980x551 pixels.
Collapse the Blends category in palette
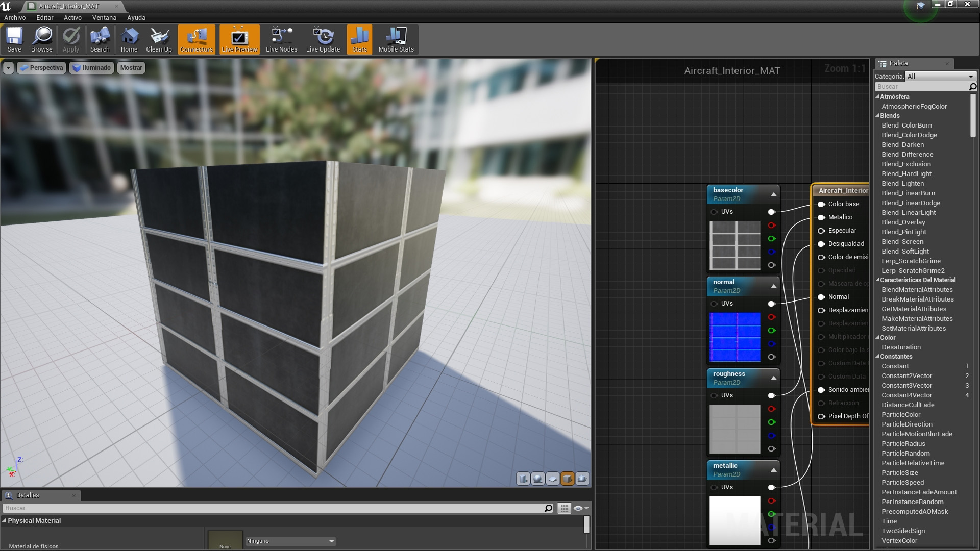pyautogui.click(x=878, y=116)
